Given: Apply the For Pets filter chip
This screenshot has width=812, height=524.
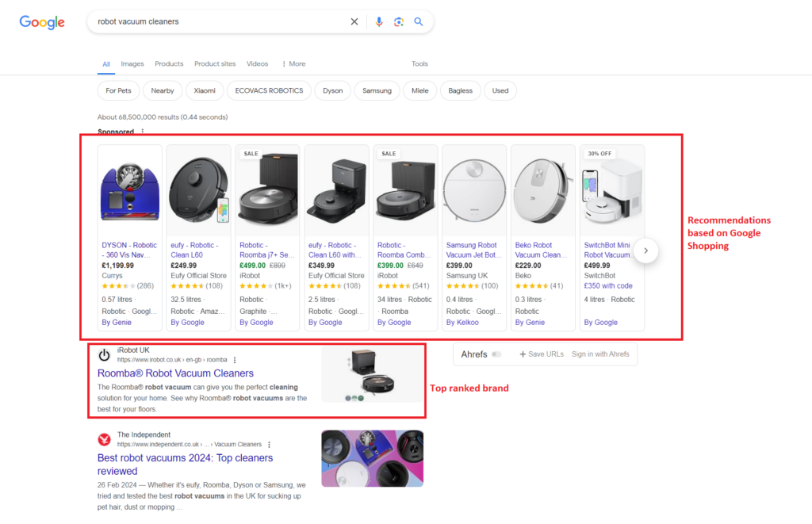Looking at the screenshot, I should pos(119,90).
